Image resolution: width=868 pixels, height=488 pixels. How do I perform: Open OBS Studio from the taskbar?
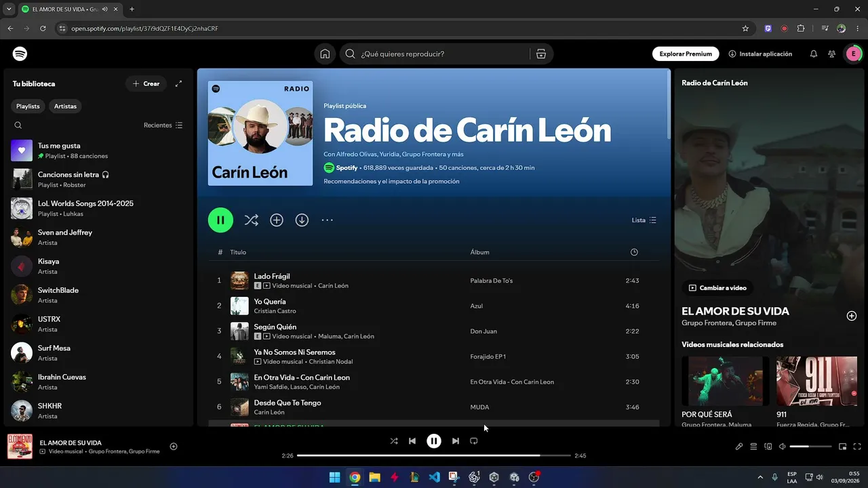point(534,477)
